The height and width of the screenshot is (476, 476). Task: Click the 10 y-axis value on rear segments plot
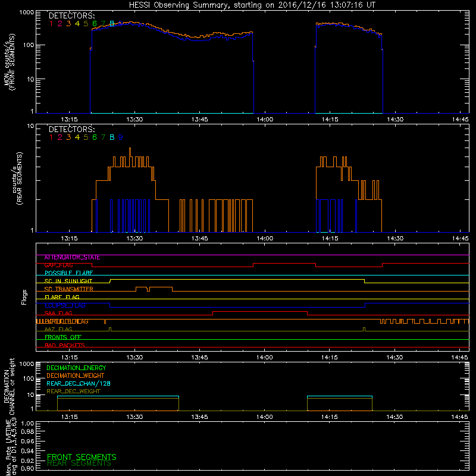[30, 126]
